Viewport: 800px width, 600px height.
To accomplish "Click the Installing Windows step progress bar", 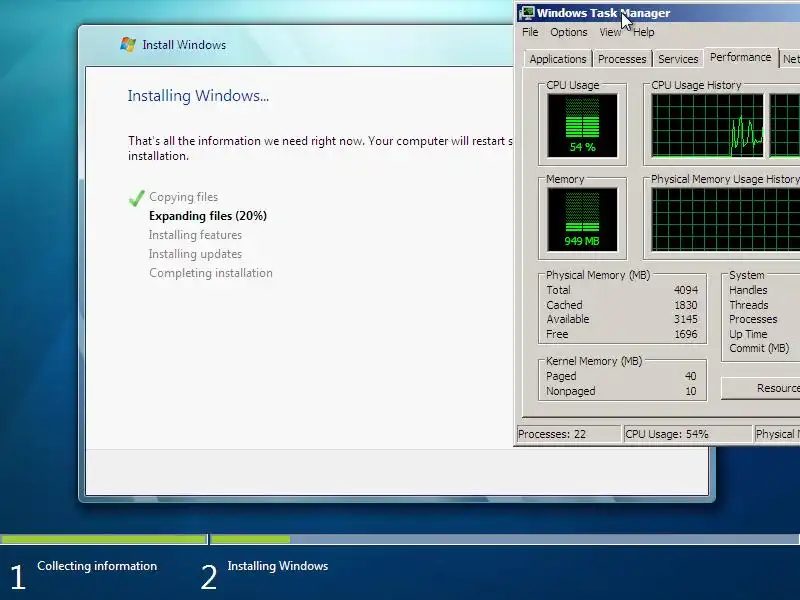I will pyautogui.click(x=505, y=539).
